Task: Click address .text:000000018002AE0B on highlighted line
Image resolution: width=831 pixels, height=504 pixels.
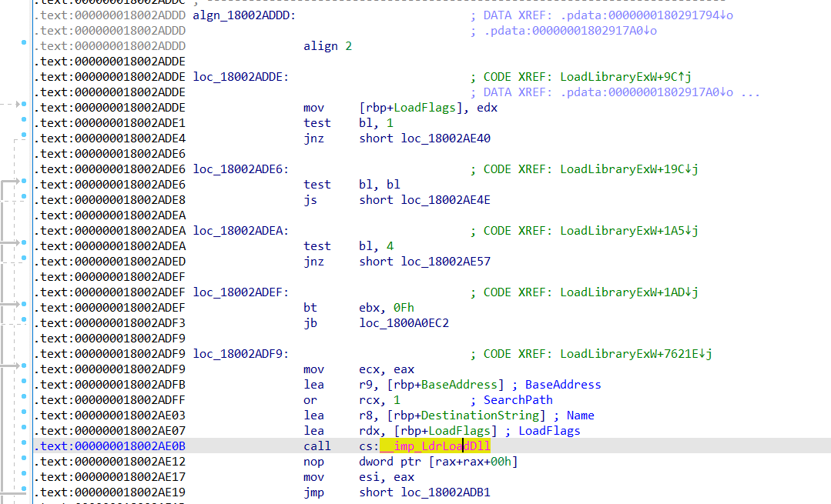Action: coord(109,446)
